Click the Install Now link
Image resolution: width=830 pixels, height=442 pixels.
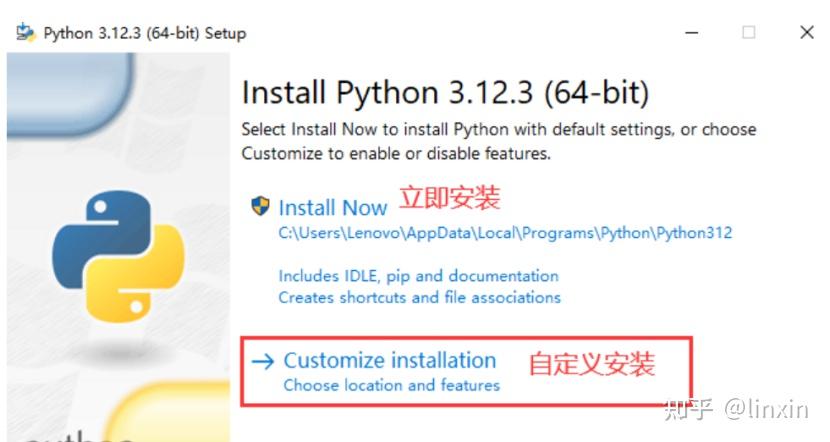point(333,208)
